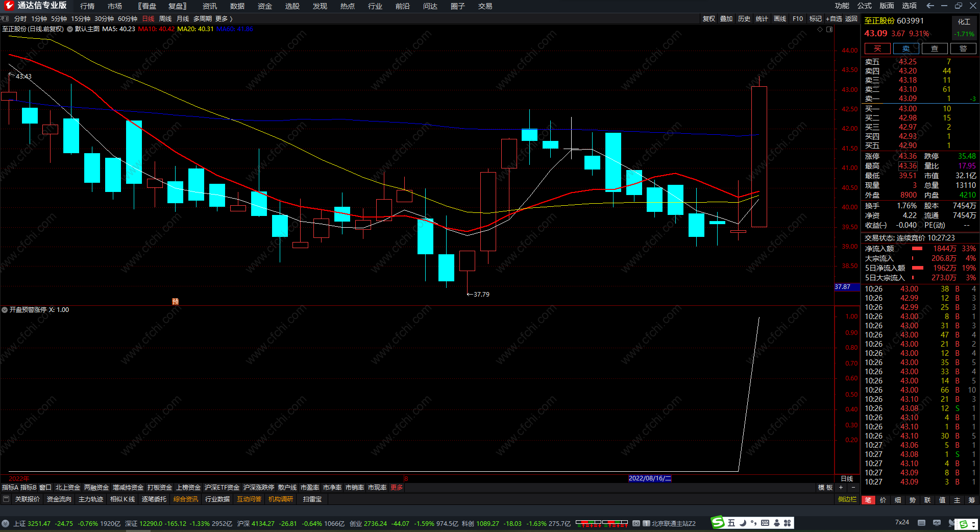The width and height of the screenshot is (980, 532).
Task: Click the connection signal icon in status bar
Action: pos(636,523)
